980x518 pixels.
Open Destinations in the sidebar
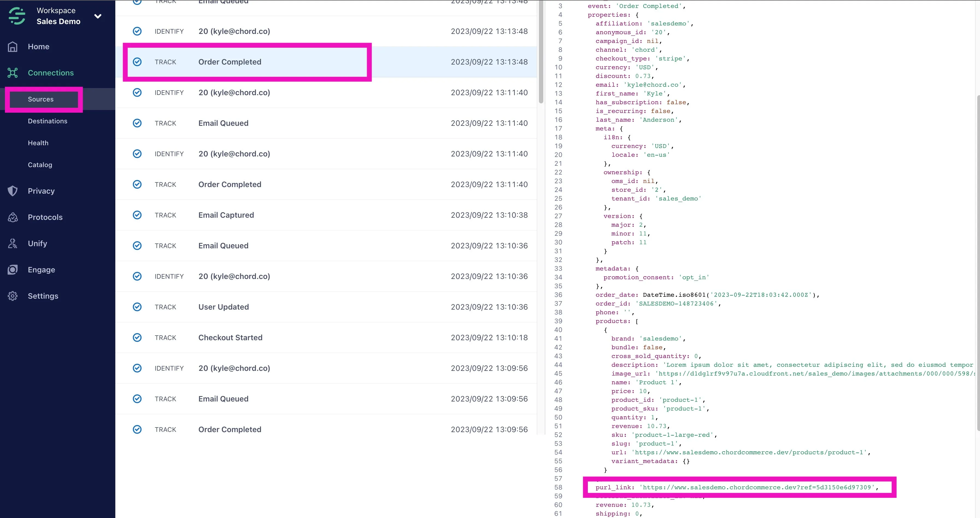(48, 121)
